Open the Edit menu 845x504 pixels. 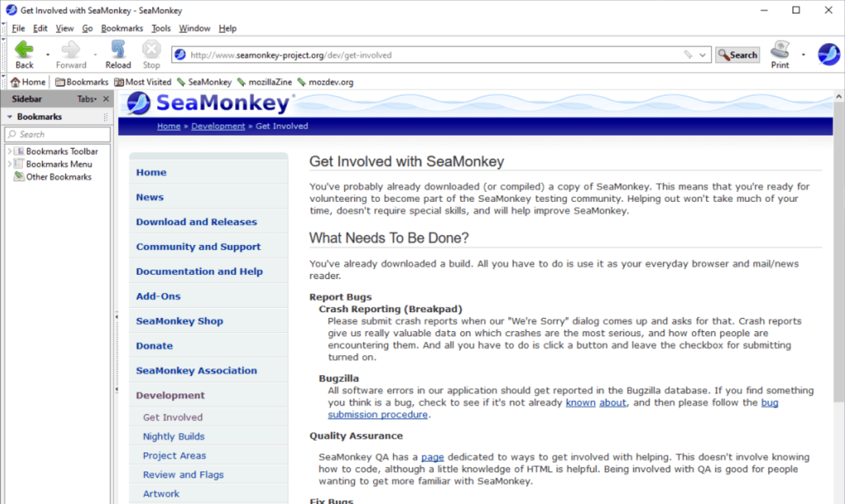(41, 29)
